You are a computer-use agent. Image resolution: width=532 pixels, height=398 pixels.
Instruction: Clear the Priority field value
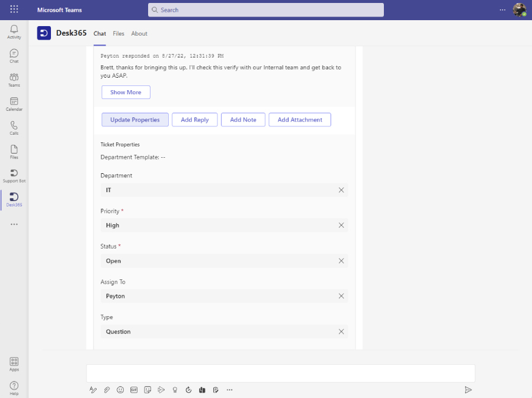click(x=341, y=225)
